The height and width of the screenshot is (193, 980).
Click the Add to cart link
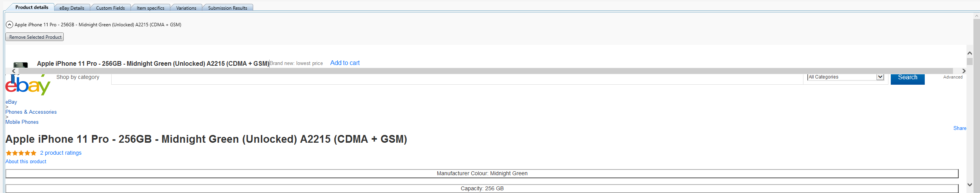click(x=345, y=63)
